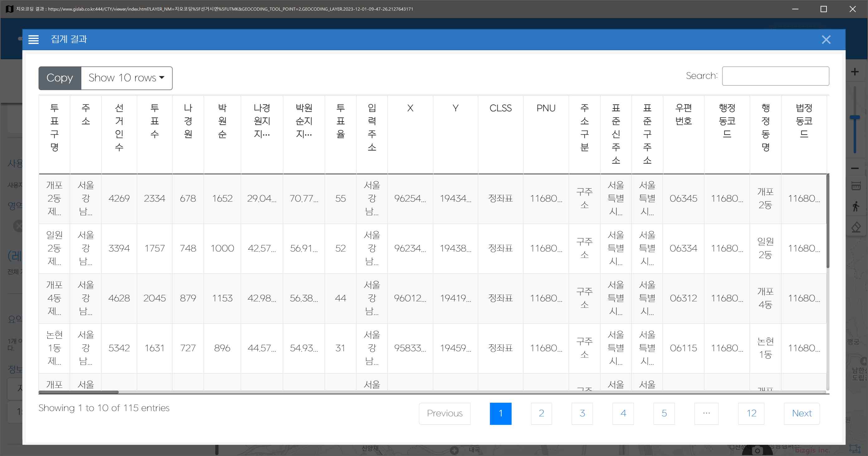The image size is (868, 456).
Task: Click the horizontal table scrollbar thumb
Action: click(79, 392)
